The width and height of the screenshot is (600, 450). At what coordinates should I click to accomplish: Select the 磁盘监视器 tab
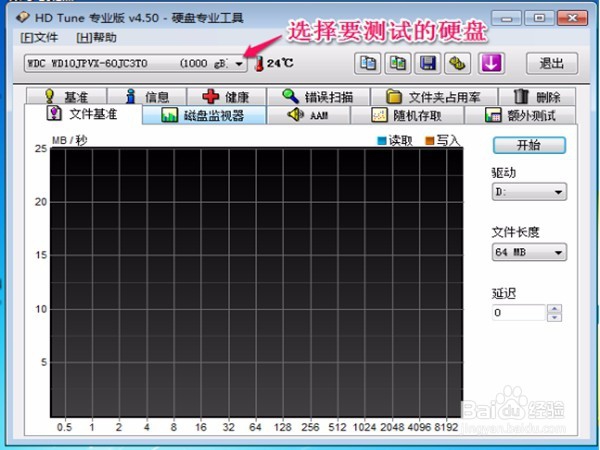(204, 115)
